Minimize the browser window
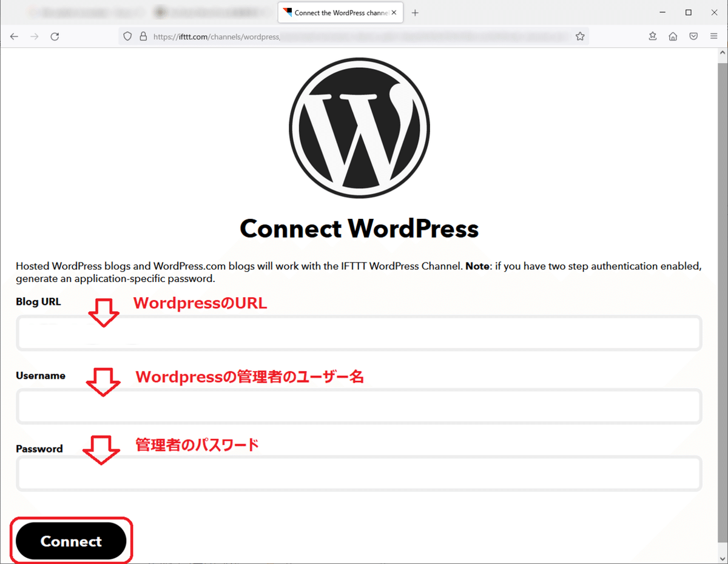728x564 pixels. (661, 12)
